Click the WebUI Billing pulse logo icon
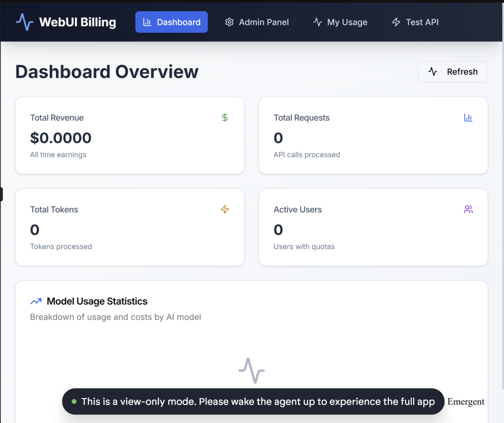The image size is (504, 423). [x=24, y=22]
